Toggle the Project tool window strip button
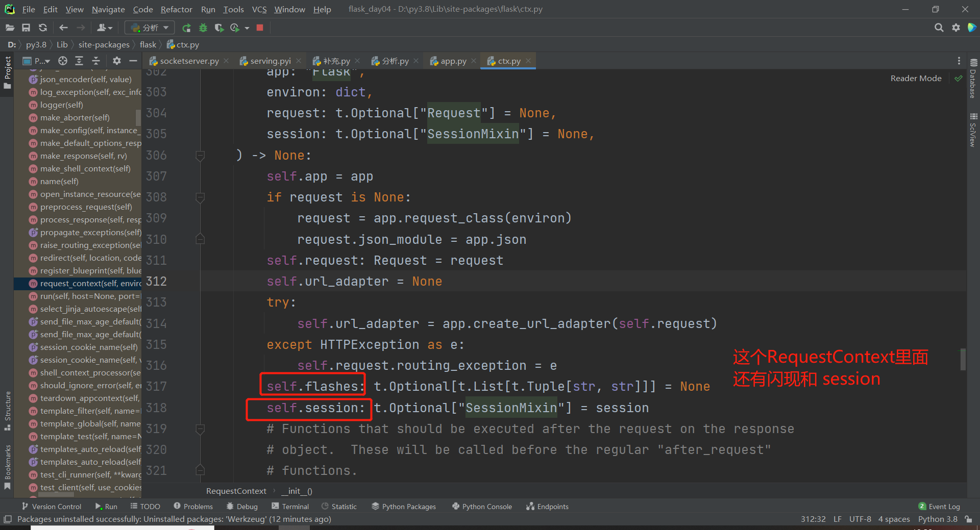This screenshot has width=980, height=530. 7,72
